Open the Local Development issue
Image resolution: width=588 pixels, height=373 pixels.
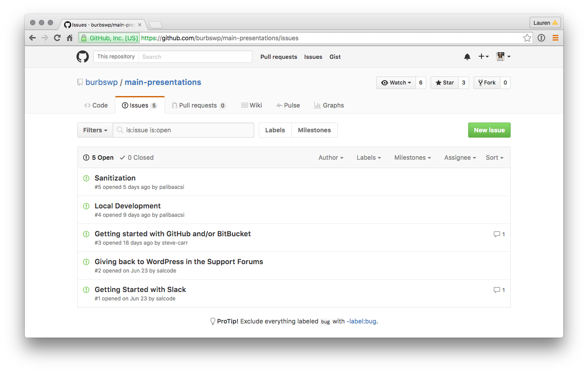127,206
